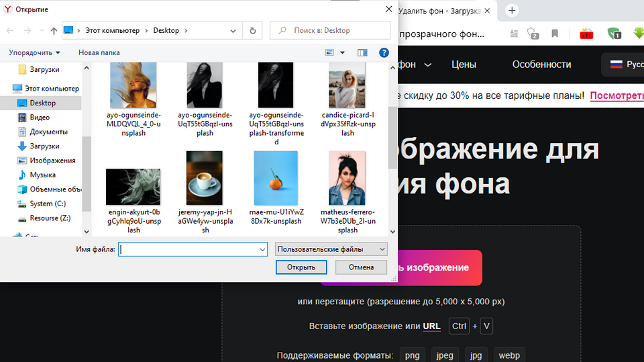This screenshot has width=644, height=362.
Task: Open the green shield extension icon
Action: tap(614, 34)
